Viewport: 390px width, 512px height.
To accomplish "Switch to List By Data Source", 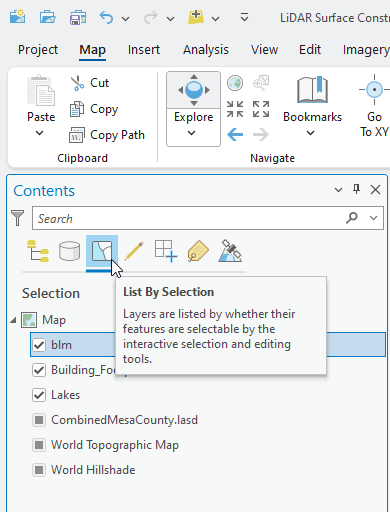I will pyautogui.click(x=70, y=251).
